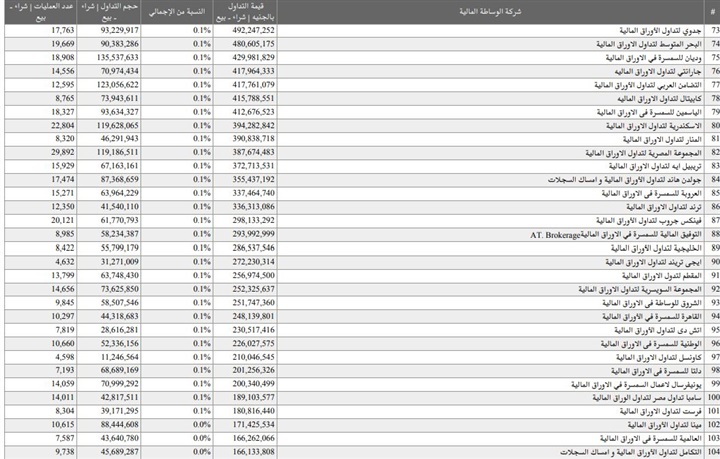Select trading value cell 492,247,252

(x=253, y=30)
